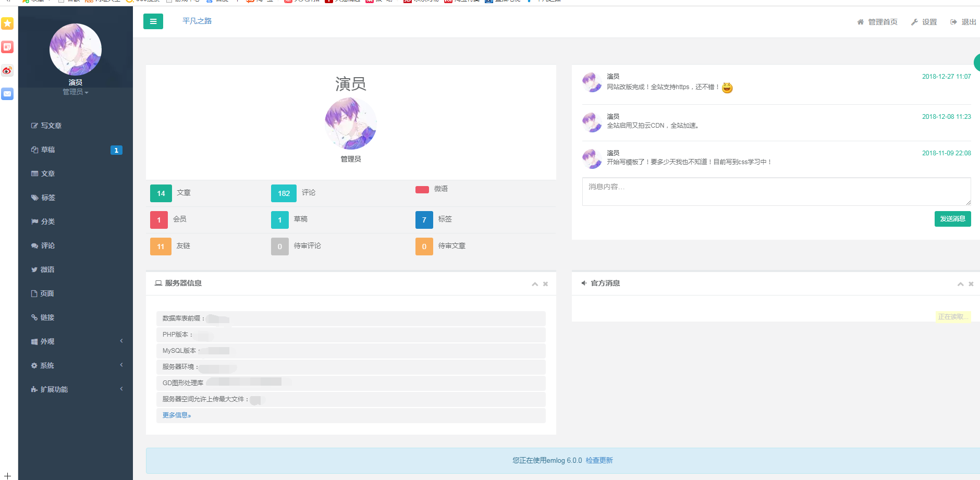980x480 pixels.
Task: Collapse the 官方消息 panel
Action: coord(960,284)
